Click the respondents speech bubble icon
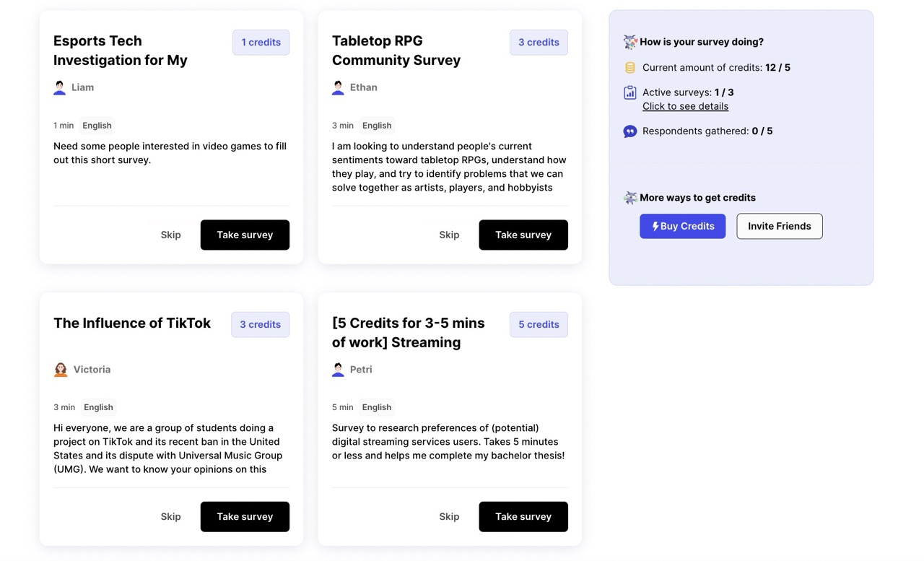Screen dimensions: 924x561 coord(630,131)
